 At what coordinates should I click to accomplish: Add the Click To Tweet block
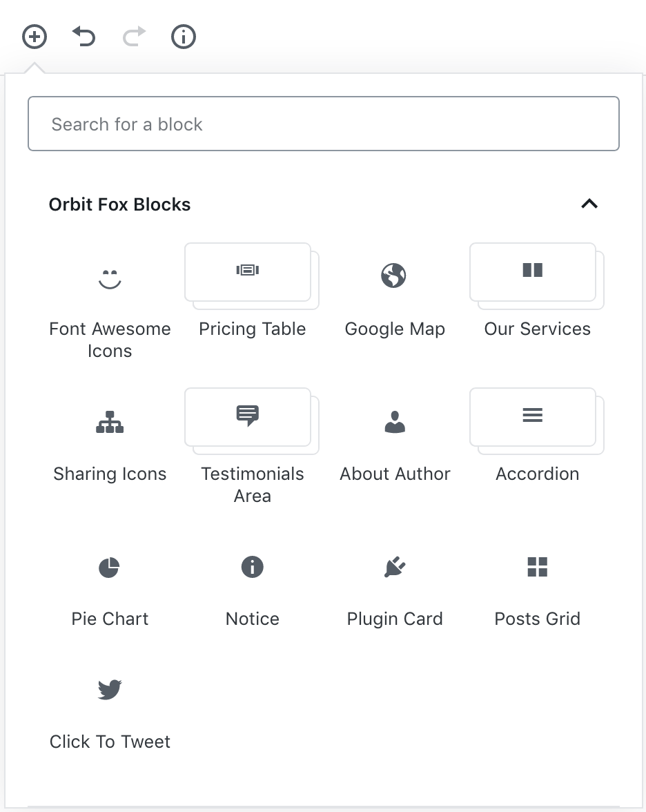tap(110, 710)
